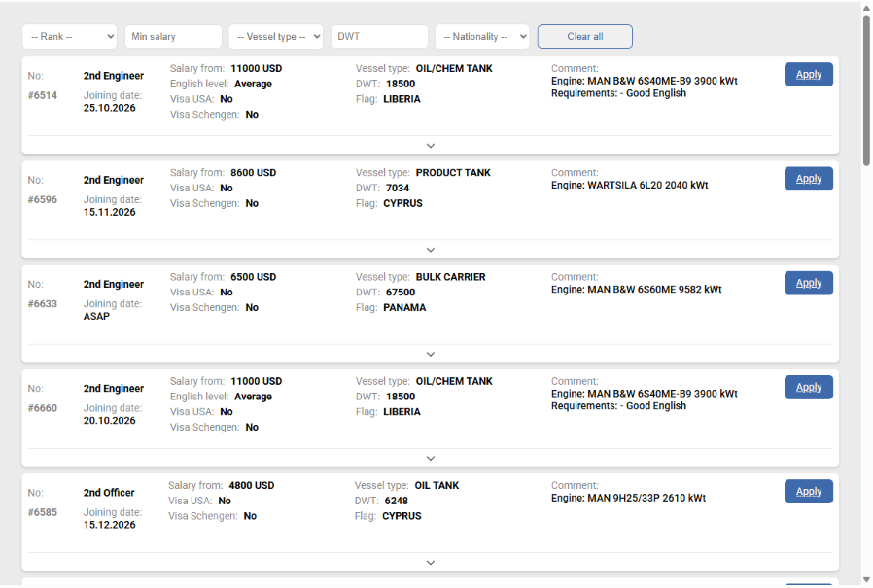Click the OIL TANK vessel type
This screenshot has width=873, height=588.
coord(437,485)
